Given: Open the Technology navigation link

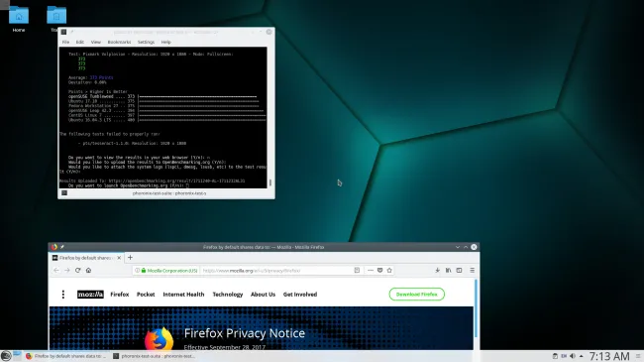Looking at the screenshot, I should click(x=228, y=295).
